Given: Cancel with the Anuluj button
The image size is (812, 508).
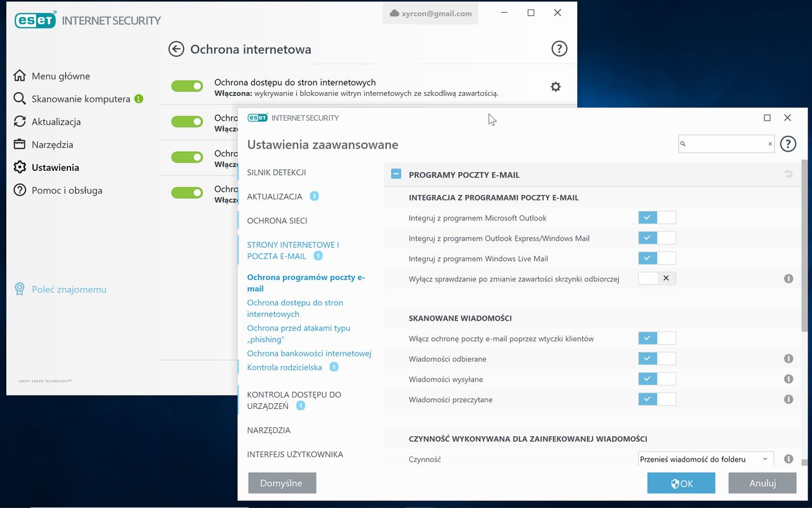Looking at the screenshot, I should point(763,483).
